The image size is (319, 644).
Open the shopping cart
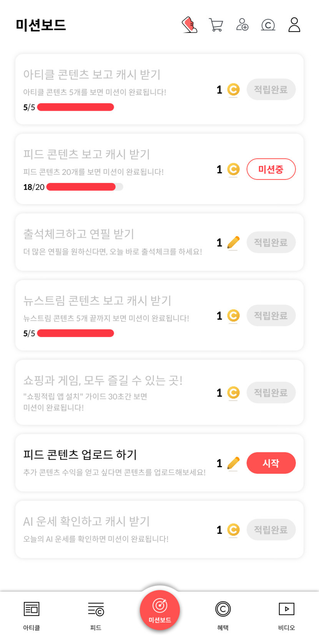click(x=216, y=25)
